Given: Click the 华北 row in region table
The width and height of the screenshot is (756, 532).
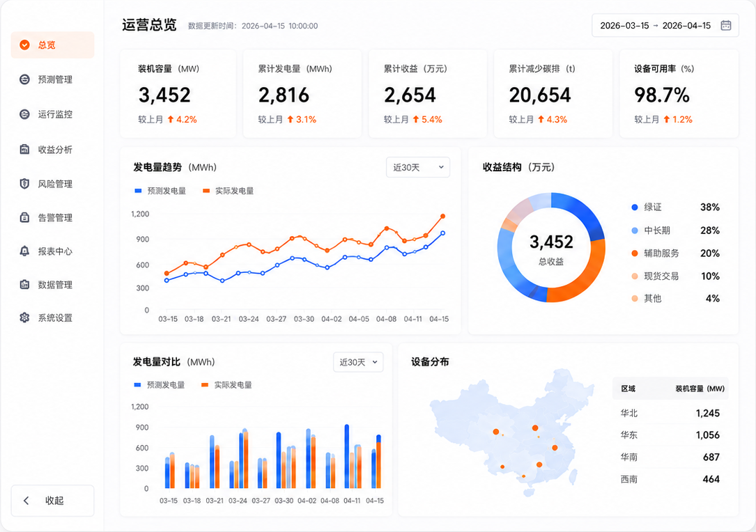Looking at the screenshot, I should click(x=670, y=413).
